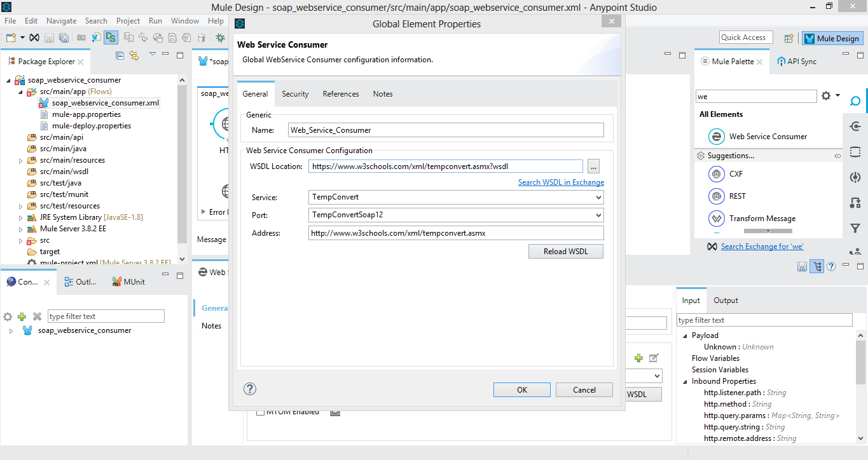Click the Mule Palette search field
868x460 pixels.
pyautogui.click(x=756, y=97)
